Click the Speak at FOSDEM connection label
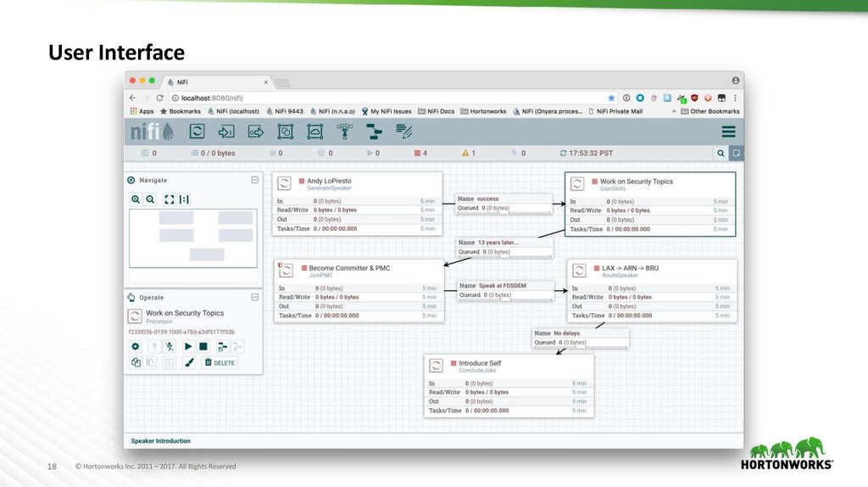Image resolution: width=868 pixels, height=487 pixels. 506,290
